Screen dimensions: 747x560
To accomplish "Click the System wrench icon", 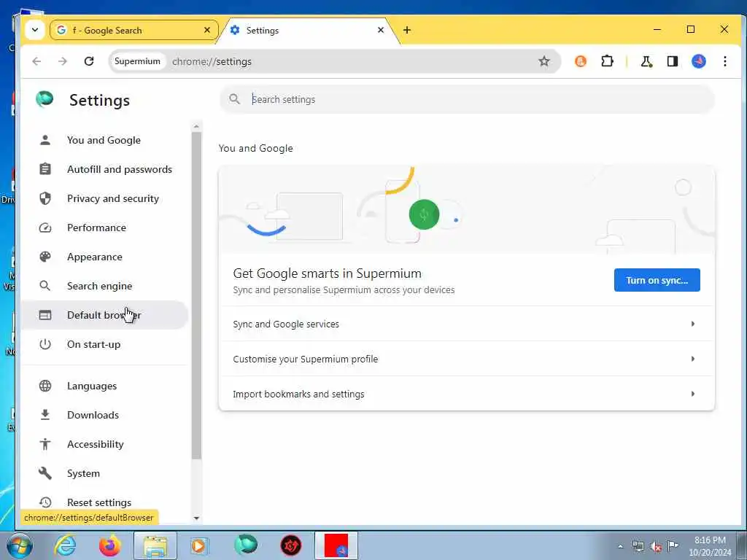I will point(45,472).
